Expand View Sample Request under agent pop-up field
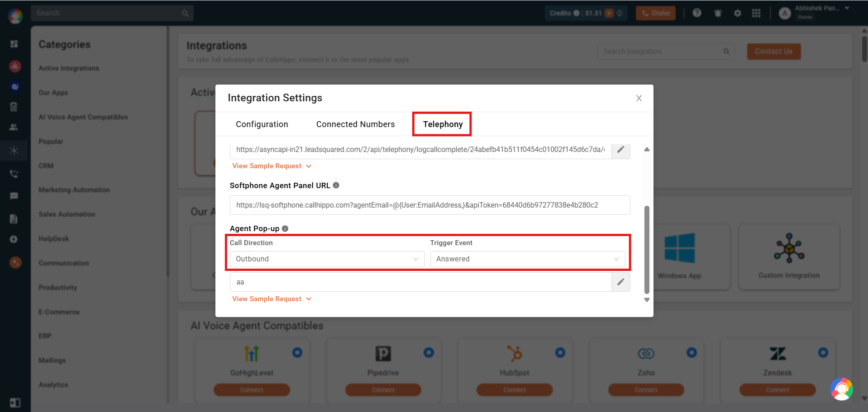The image size is (868, 412). click(x=272, y=299)
